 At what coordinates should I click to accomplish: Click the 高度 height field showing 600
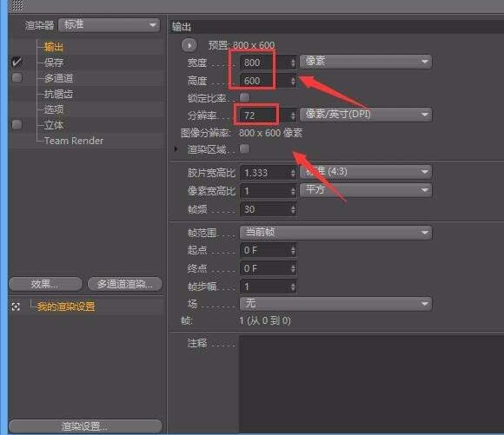(x=264, y=81)
